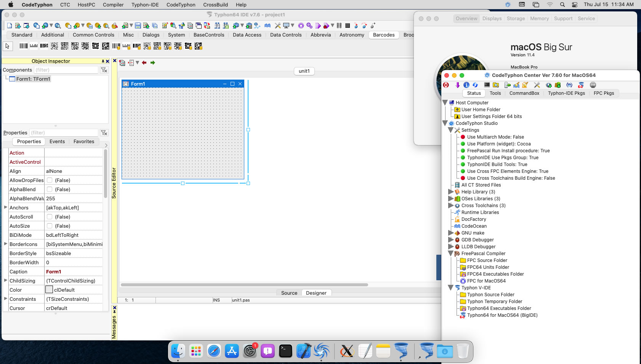
Task: Click the Caption value Form1
Action: 54,271
